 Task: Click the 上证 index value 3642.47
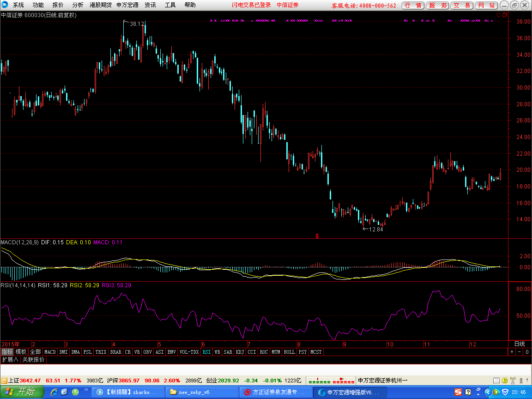point(30,381)
